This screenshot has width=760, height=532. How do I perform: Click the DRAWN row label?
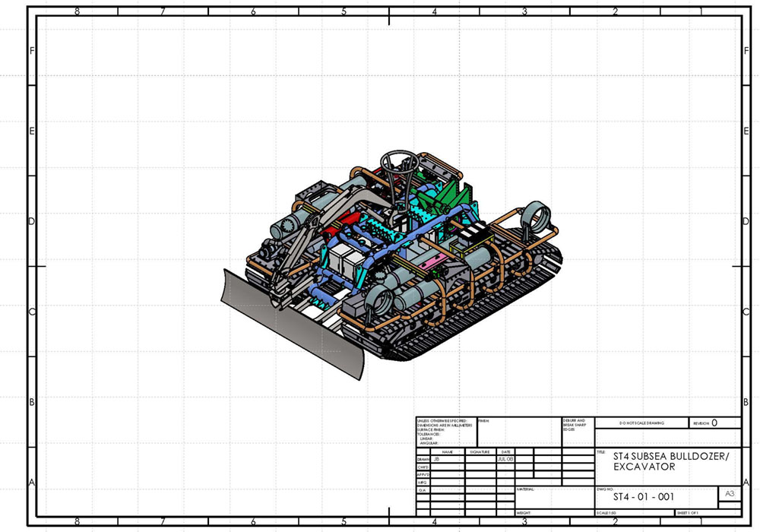tap(423, 459)
